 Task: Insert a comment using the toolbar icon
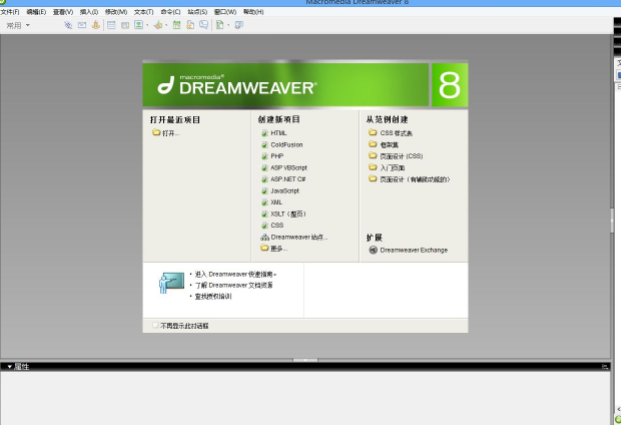204,25
